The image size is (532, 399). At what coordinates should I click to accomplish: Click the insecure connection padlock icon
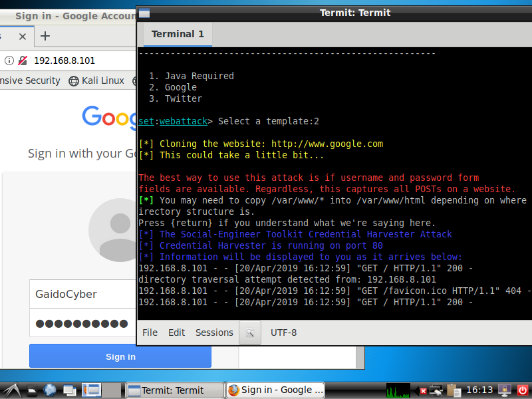pyautogui.click(x=23, y=61)
